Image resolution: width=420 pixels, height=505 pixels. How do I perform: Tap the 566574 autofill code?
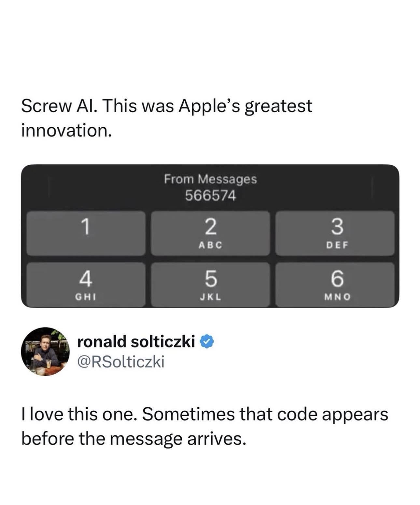(x=210, y=196)
